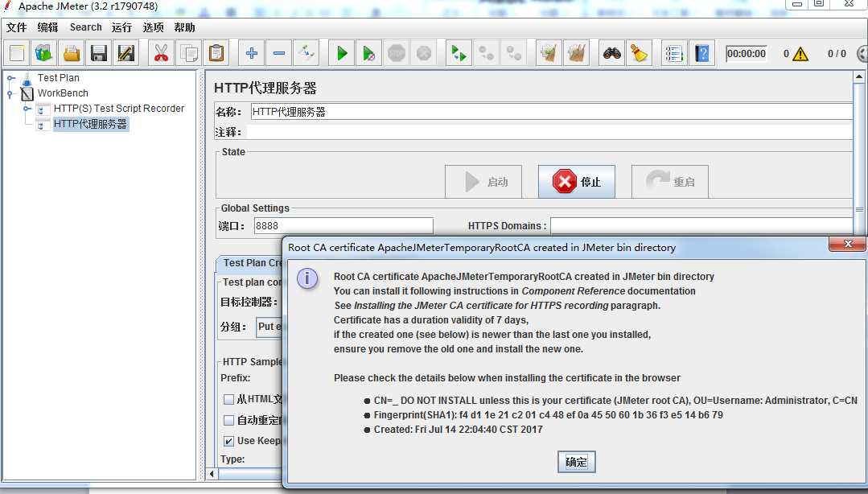Click the blue information icon in dialog
The image size is (868, 494).
coord(307,278)
